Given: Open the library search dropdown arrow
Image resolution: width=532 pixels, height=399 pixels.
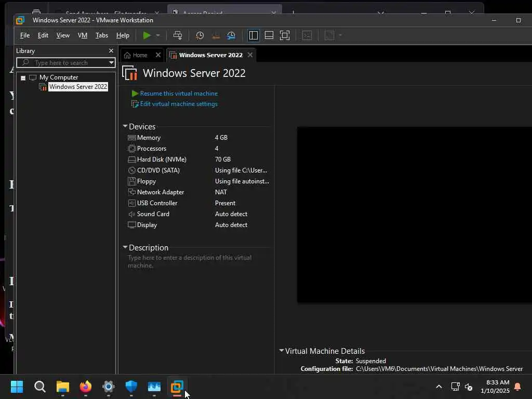Looking at the screenshot, I should click(x=111, y=63).
